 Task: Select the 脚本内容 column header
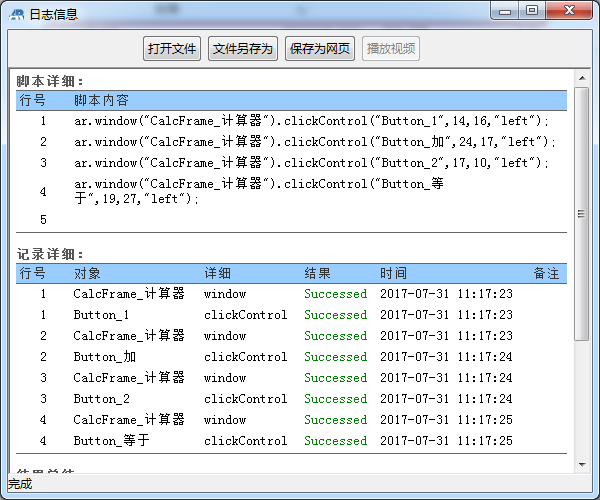101,100
